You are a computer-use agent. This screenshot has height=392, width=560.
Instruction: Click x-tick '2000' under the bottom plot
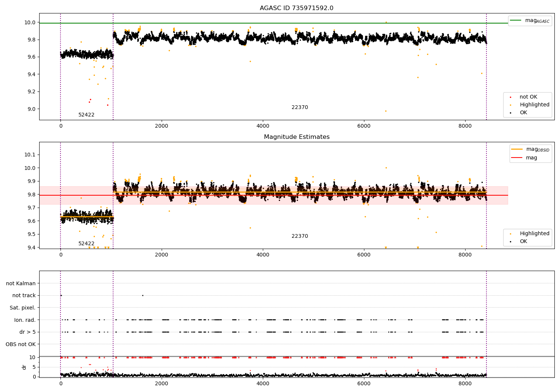162,383
